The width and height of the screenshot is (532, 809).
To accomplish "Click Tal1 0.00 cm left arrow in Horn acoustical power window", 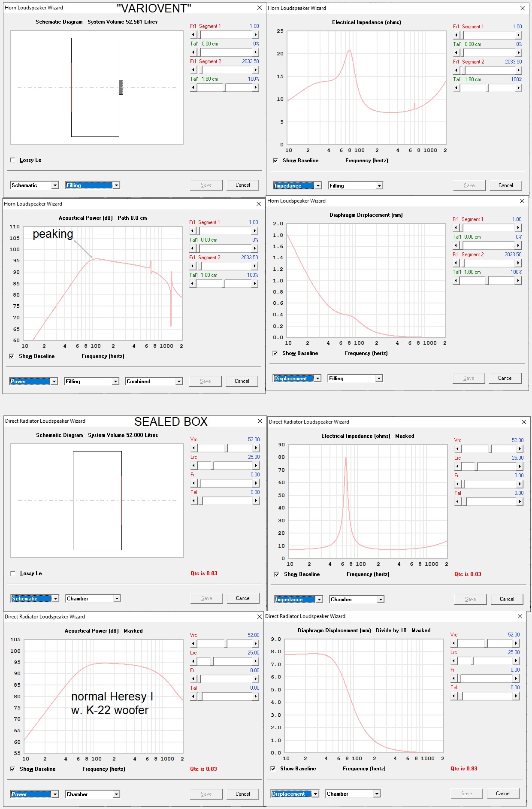I will pyautogui.click(x=192, y=248).
